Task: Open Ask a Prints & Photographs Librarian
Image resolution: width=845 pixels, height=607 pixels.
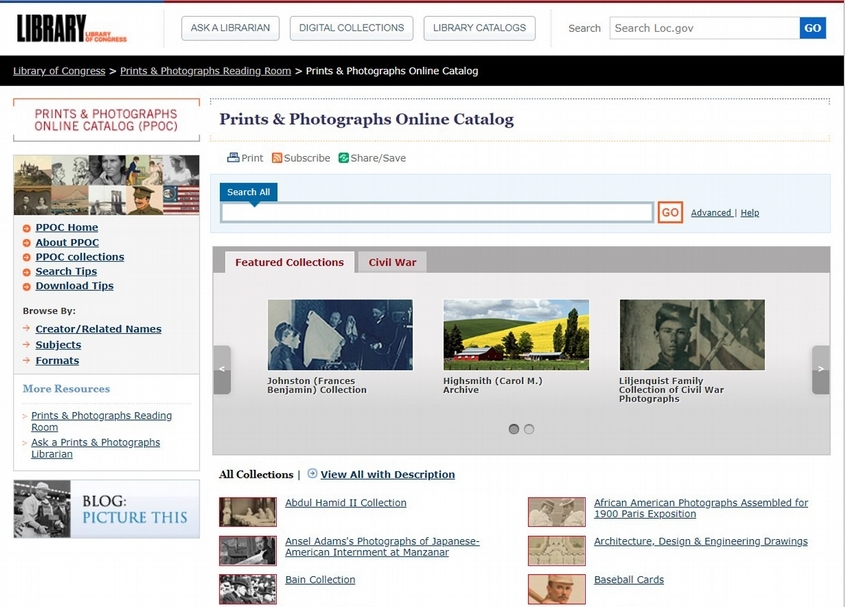Action: click(95, 448)
